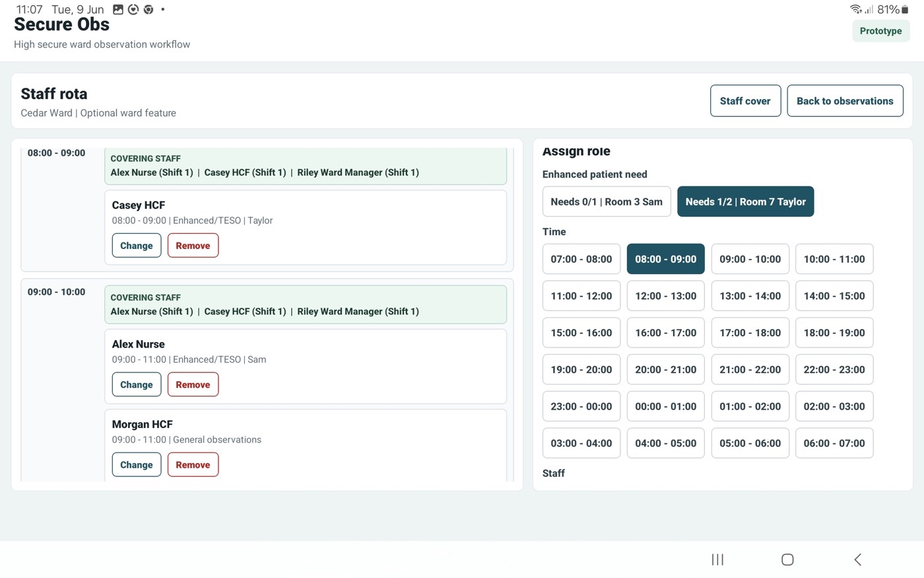Select patient need Room 7 Taylor
This screenshot has height=578, width=924.
point(745,201)
